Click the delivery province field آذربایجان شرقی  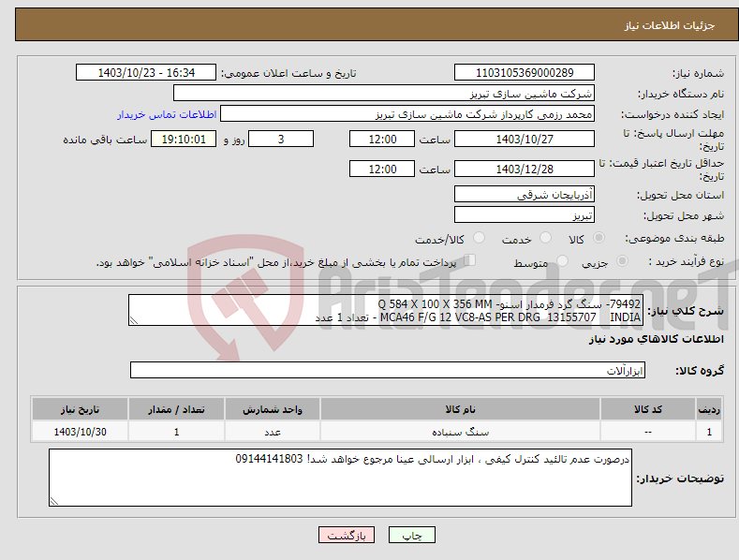pyautogui.click(x=525, y=194)
